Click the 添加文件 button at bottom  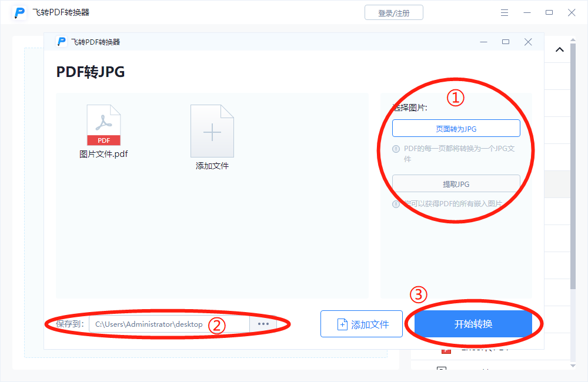[362, 324]
